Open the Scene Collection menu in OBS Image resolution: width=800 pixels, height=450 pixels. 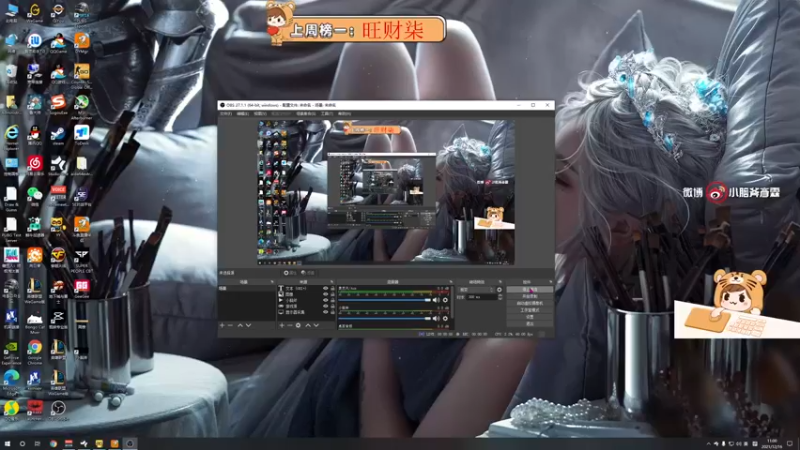click(x=306, y=114)
